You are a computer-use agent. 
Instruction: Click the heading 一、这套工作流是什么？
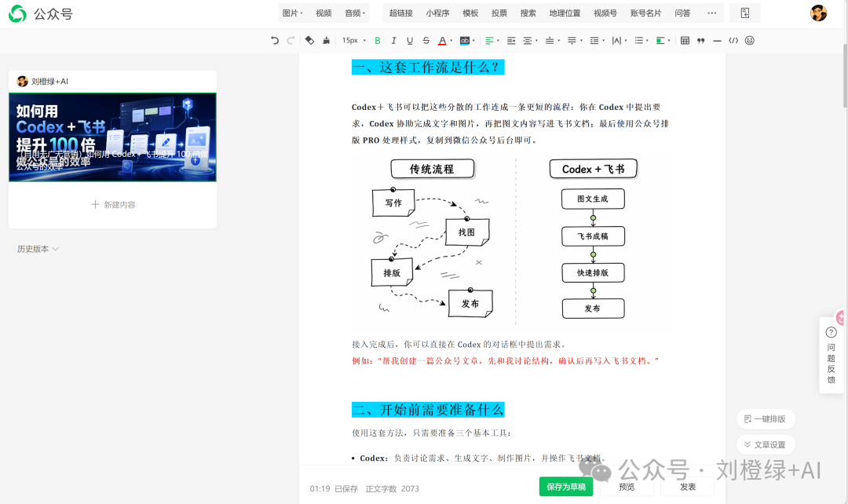428,67
